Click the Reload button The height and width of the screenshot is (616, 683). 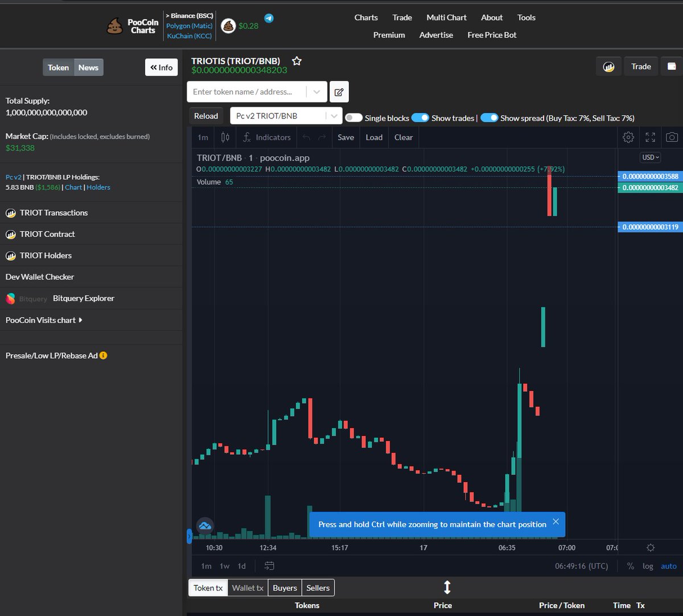(206, 116)
